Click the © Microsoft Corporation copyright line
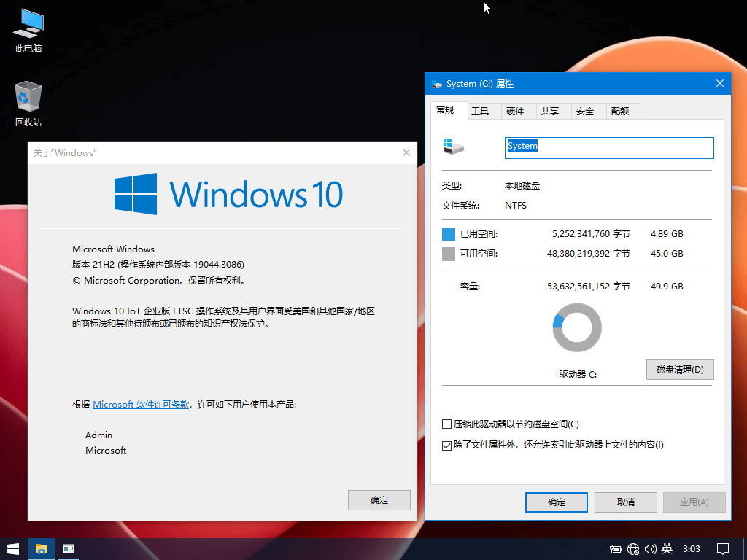The image size is (747, 560). [160, 281]
